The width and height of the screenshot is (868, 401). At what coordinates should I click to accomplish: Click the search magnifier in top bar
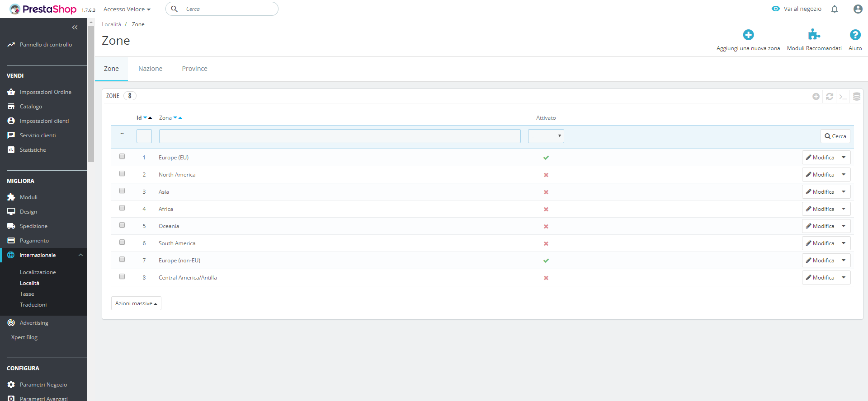pos(174,9)
